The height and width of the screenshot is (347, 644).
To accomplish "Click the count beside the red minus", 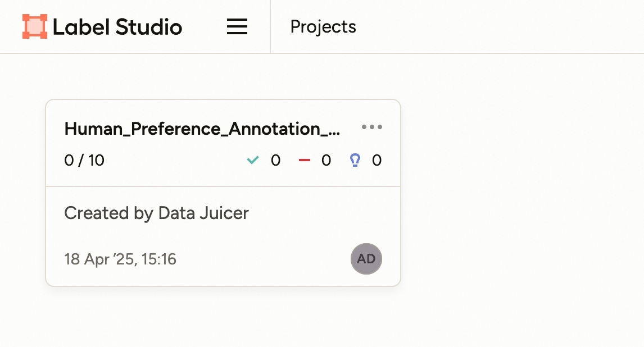I will point(326,161).
